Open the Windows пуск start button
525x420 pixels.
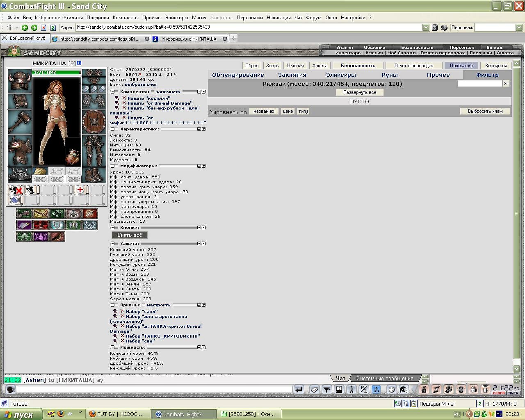21,414
